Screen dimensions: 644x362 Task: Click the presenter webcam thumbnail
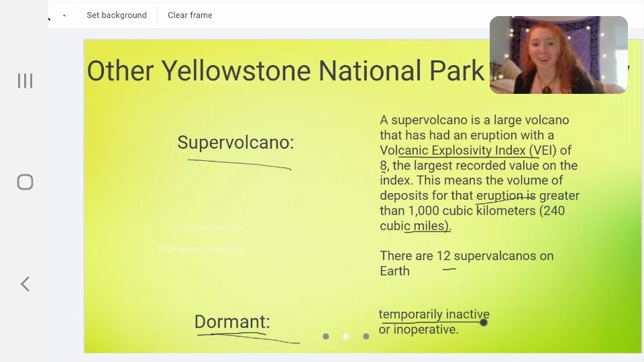559,55
